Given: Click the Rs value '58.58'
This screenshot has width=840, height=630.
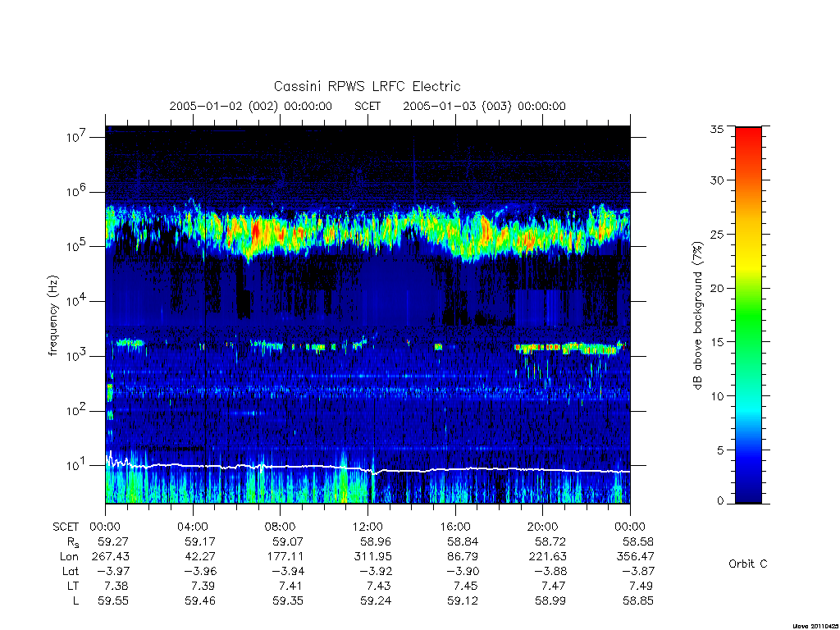Looking at the screenshot, I should (638, 541).
